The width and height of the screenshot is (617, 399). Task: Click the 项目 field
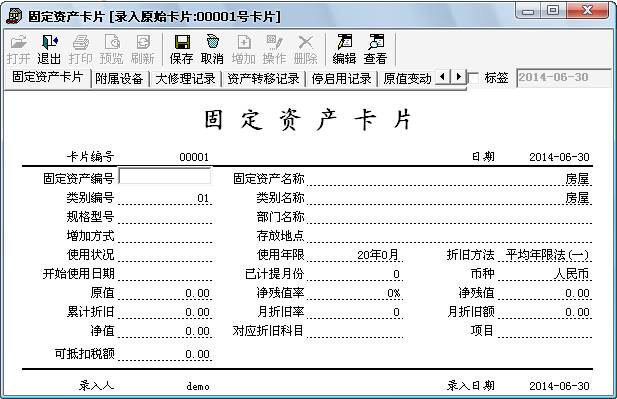[545, 331]
